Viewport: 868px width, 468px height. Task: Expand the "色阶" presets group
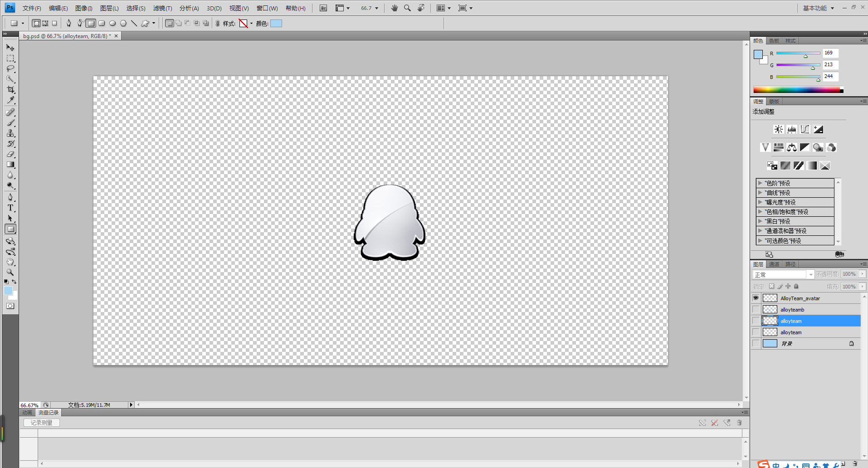click(760, 183)
